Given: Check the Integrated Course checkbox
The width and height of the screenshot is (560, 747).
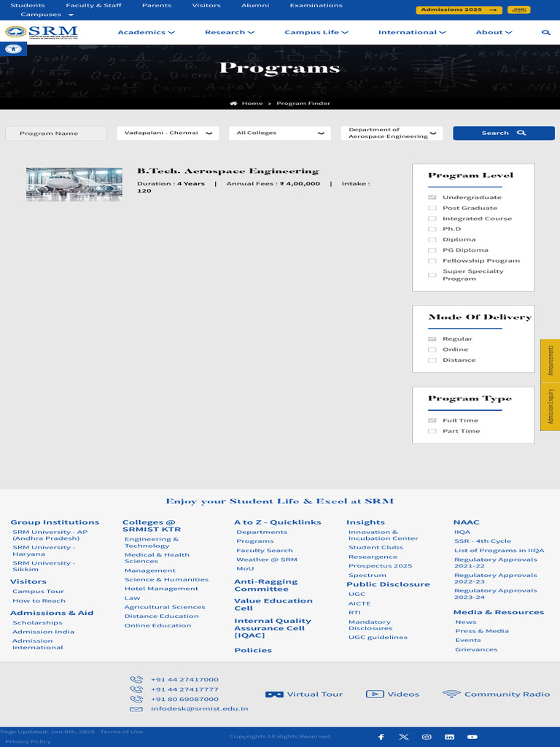Looking at the screenshot, I should (x=432, y=219).
